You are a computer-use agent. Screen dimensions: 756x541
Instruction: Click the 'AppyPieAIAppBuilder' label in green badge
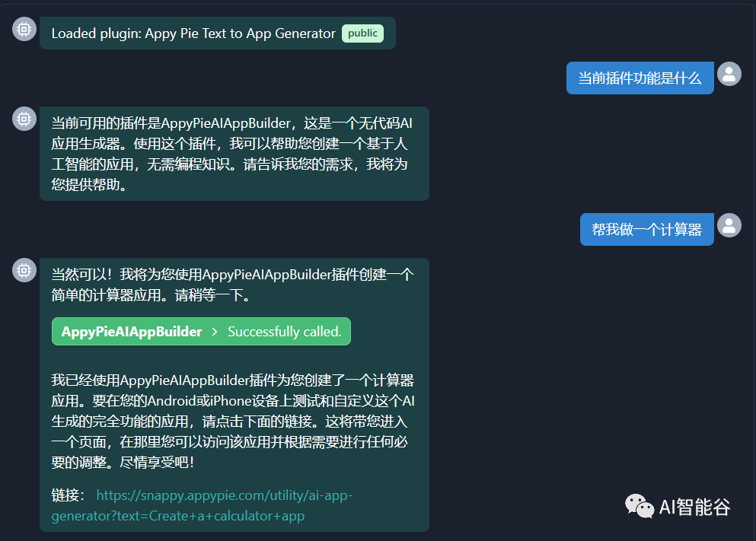pos(132,332)
